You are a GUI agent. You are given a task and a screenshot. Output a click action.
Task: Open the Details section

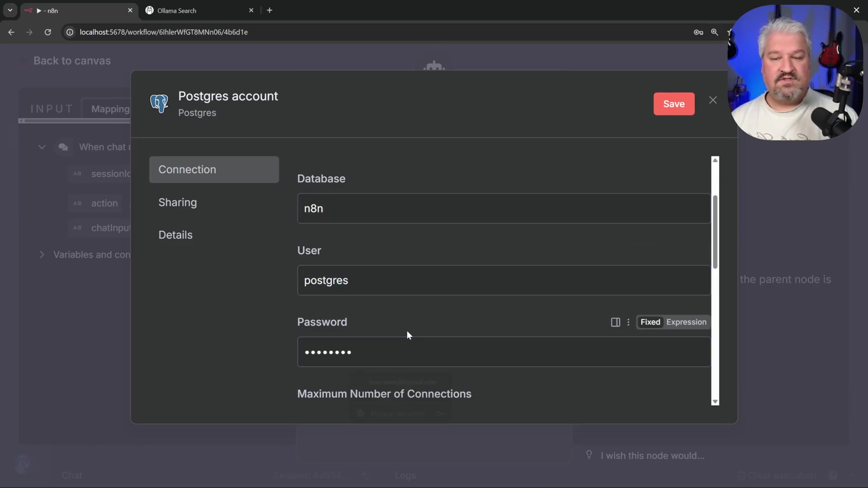click(175, 235)
